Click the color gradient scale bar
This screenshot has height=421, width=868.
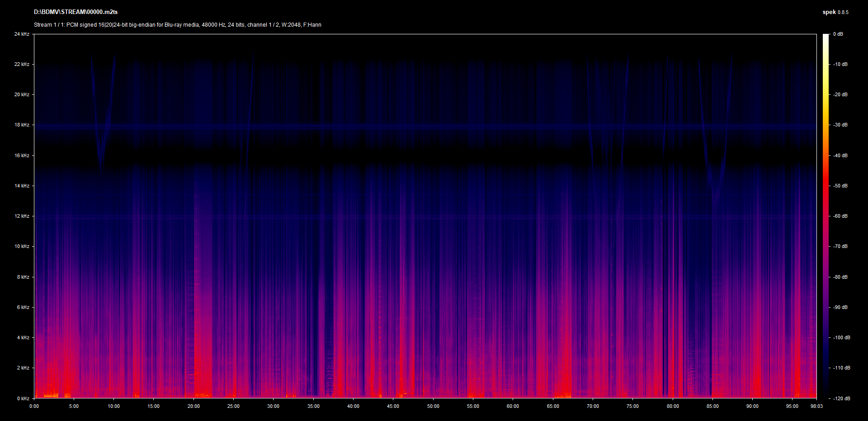826,216
